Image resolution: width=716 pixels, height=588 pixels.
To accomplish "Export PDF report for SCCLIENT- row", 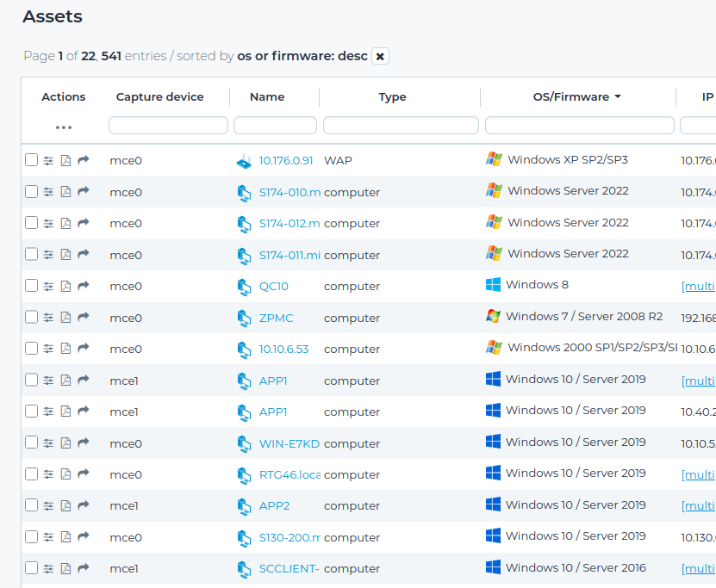I will coord(65,568).
